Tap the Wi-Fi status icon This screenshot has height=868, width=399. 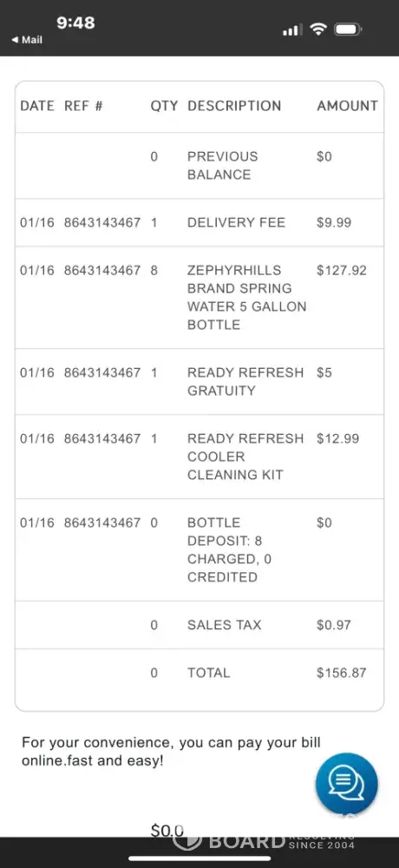[x=318, y=29]
